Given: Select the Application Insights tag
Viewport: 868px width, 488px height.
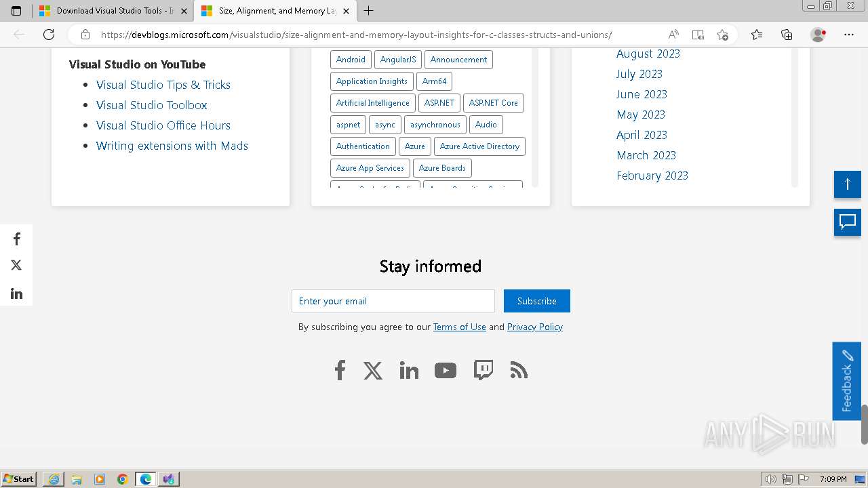Looking at the screenshot, I should click(372, 81).
